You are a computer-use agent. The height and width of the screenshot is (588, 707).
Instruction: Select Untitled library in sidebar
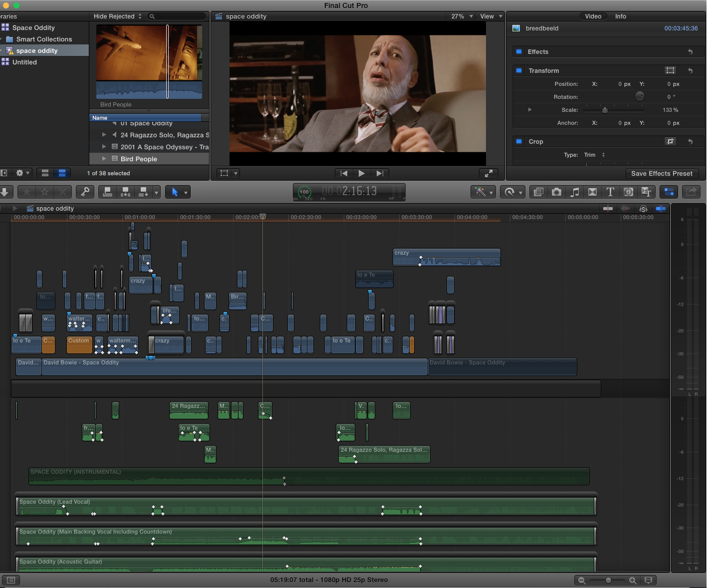click(24, 62)
